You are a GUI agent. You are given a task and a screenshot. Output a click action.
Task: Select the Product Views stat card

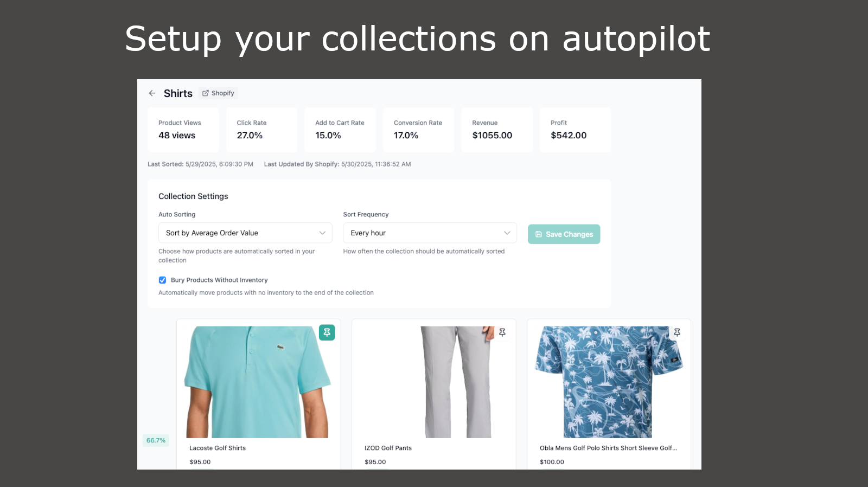183,130
